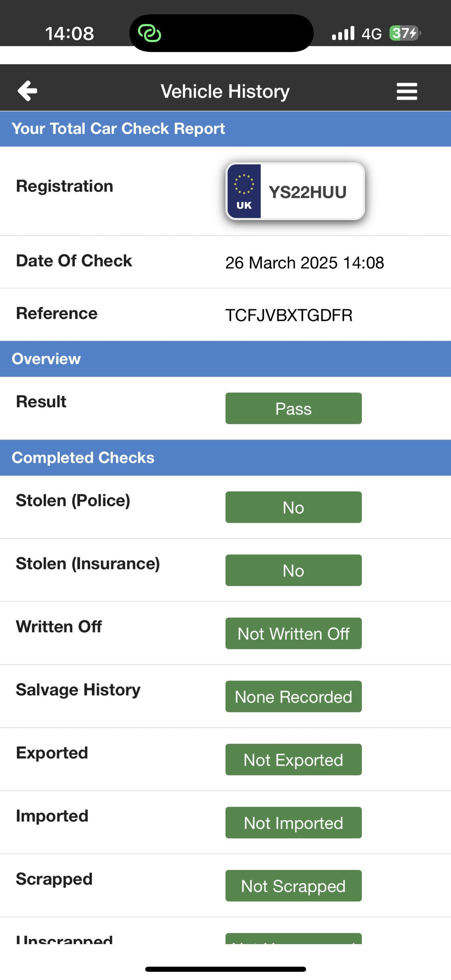Tap the Not Written Off badge
Screen dimensions: 451x980
[293, 634]
